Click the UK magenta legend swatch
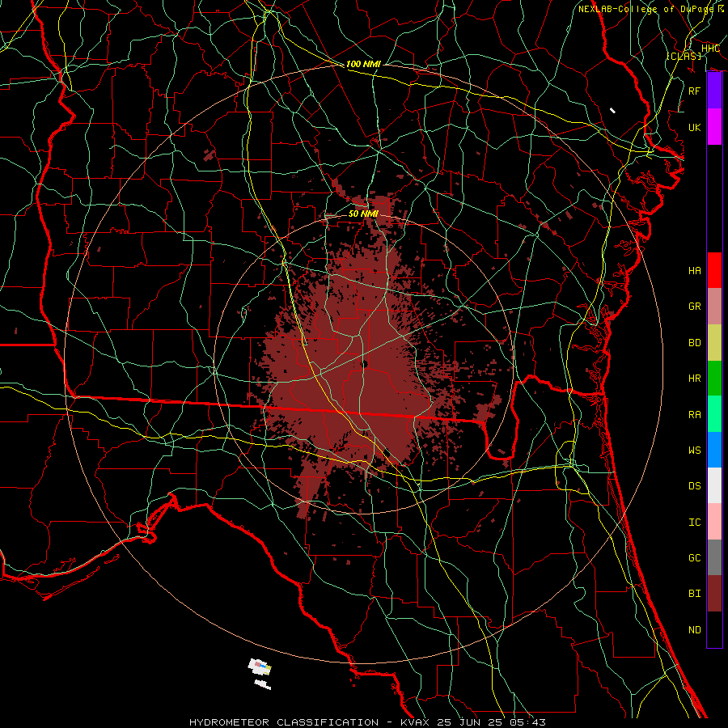Screen dimensions: 728x728 pos(714,127)
